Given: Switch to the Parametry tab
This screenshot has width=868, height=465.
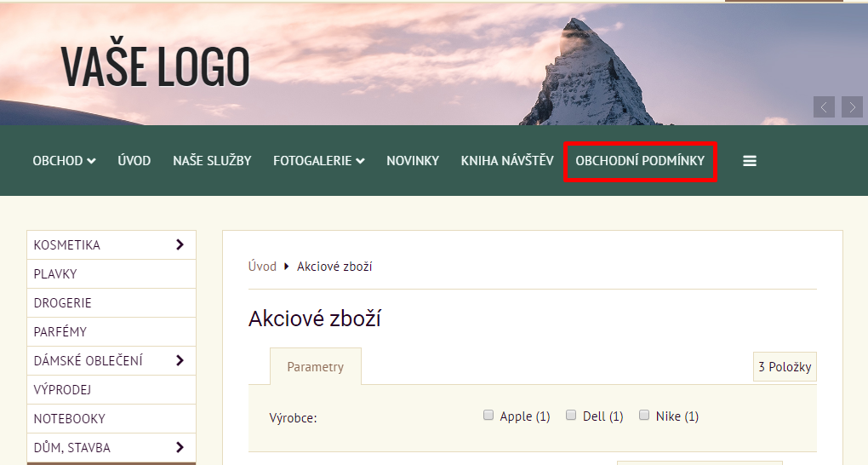Looking at the screenshot, I should [x=315, y=367].
